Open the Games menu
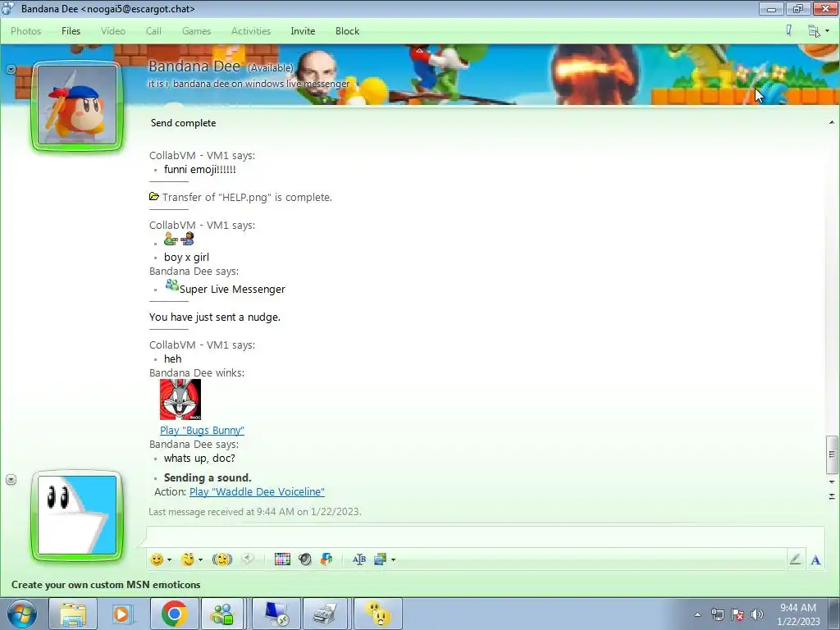 tap(196, 31)
